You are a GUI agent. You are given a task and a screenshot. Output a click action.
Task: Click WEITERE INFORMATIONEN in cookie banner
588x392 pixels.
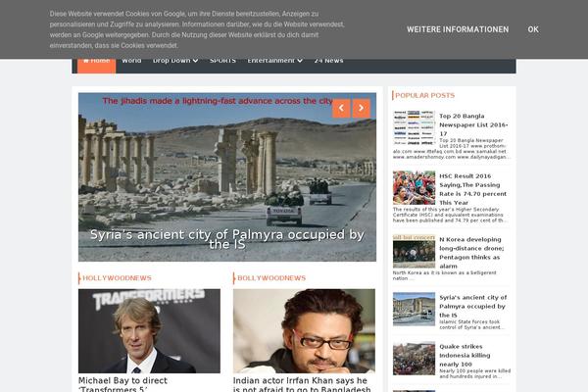[458, 29]
